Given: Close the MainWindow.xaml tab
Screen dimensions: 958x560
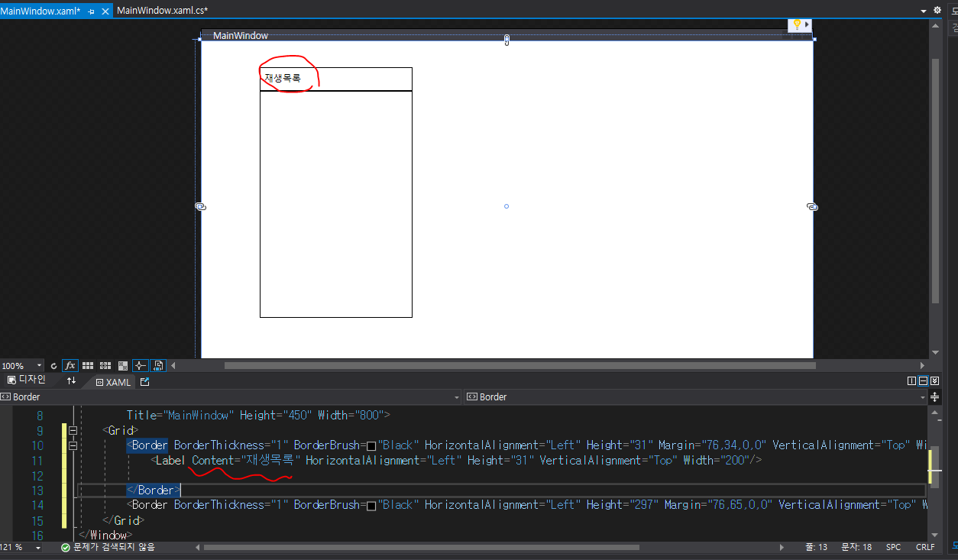Looking at the screenshot, I should pyautogui.click(x=105, y=11).
